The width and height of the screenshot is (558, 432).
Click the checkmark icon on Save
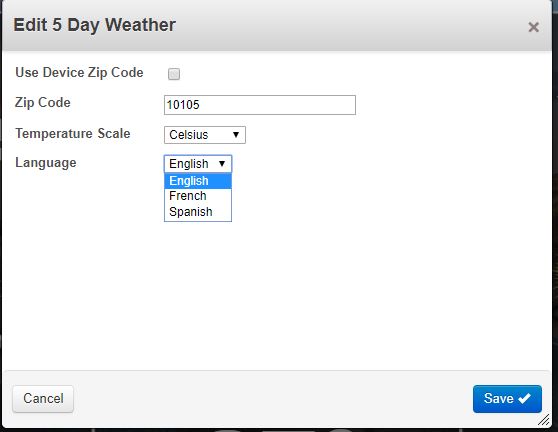tap(524, 398)
